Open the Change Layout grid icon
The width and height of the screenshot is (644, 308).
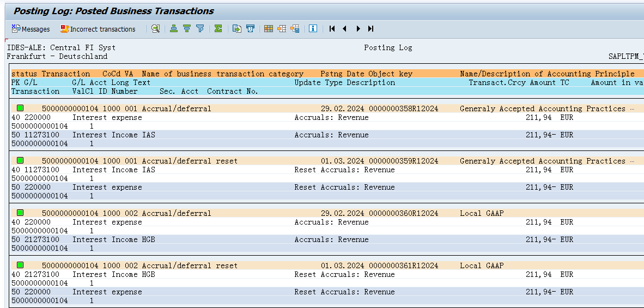coord(269,29)
